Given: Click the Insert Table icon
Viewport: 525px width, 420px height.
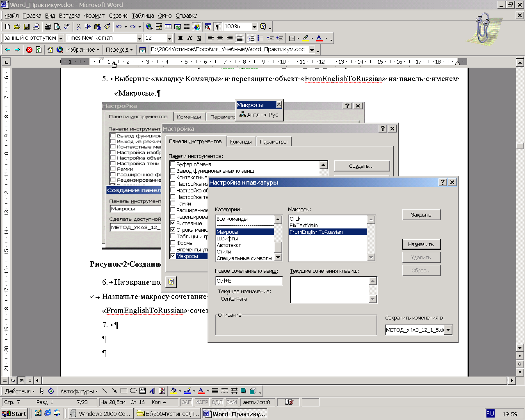Looking at the screenshot, I should pyautogui.click(x=168, y=27).
